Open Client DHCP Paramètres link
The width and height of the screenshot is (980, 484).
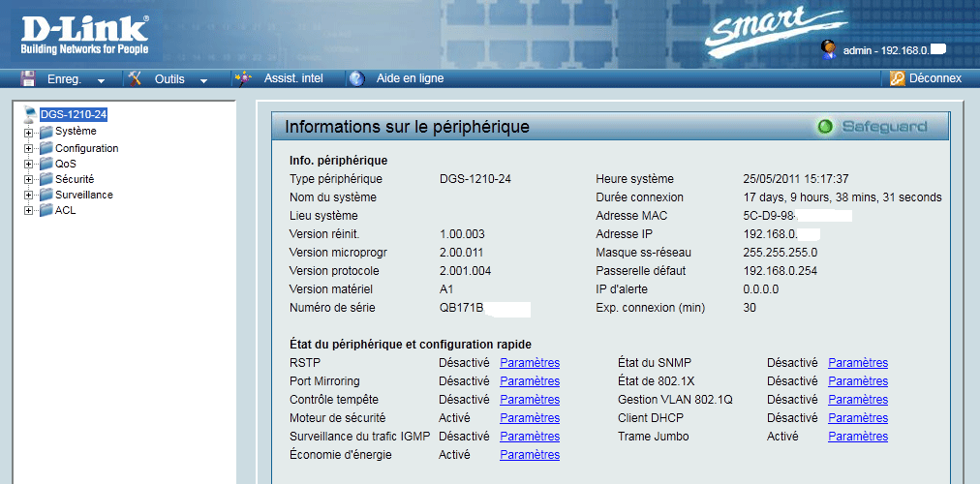[x=858, y=418]
